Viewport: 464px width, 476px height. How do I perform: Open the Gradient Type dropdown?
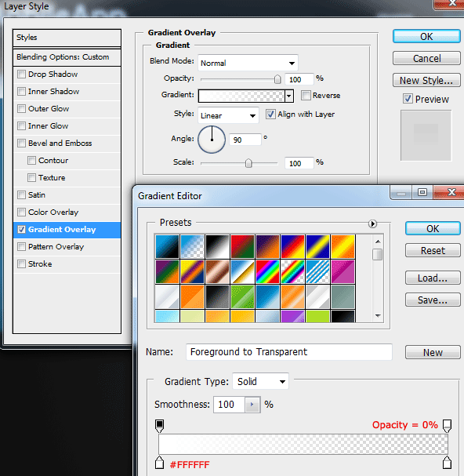[260, 381]
